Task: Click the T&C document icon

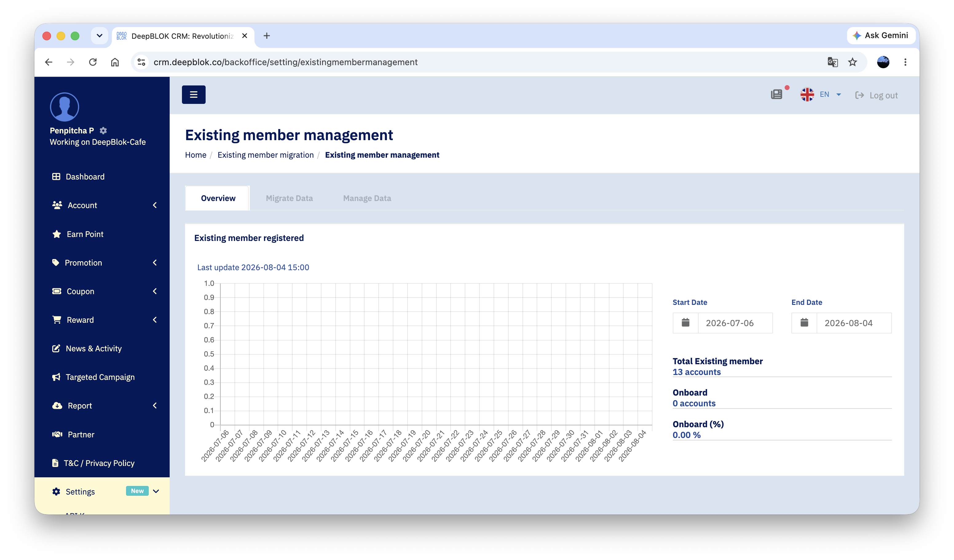Action: click(55, 463)
